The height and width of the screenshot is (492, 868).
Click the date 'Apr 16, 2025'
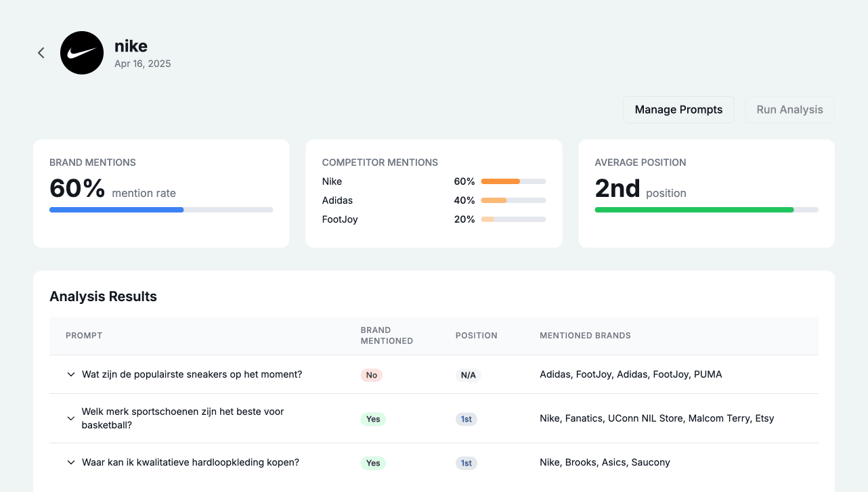coord(142,64)
